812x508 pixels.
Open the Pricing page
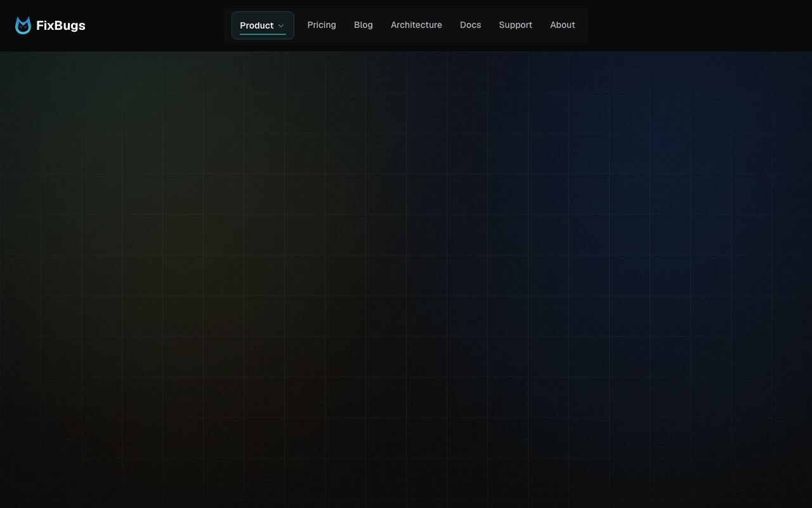click(x=322, y=25)
